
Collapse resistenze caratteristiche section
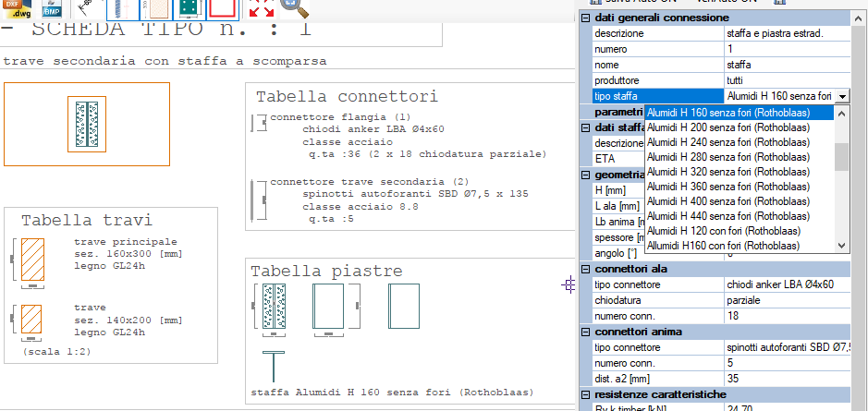[x=586, y=395]
